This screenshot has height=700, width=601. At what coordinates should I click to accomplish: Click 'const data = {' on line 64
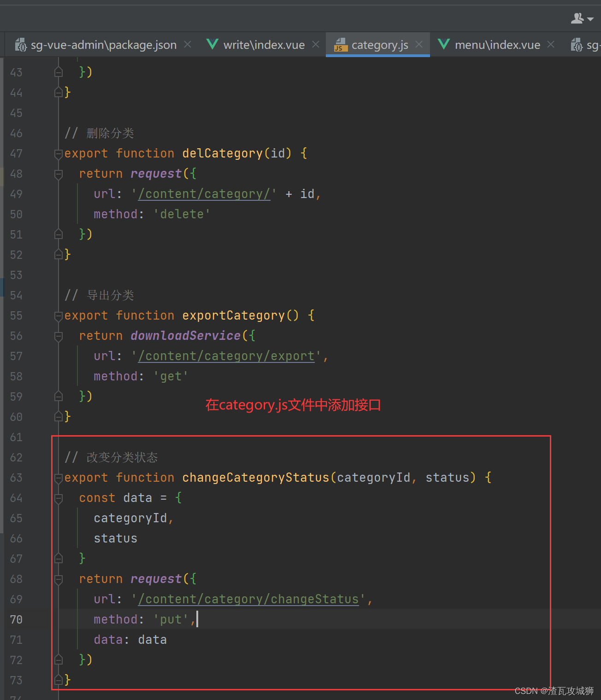[130, 498]
